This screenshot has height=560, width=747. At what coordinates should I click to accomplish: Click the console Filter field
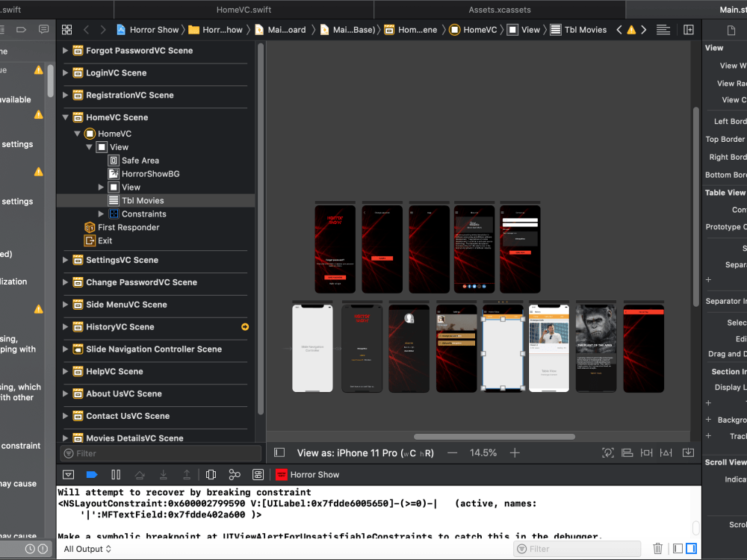pos(577,549)
